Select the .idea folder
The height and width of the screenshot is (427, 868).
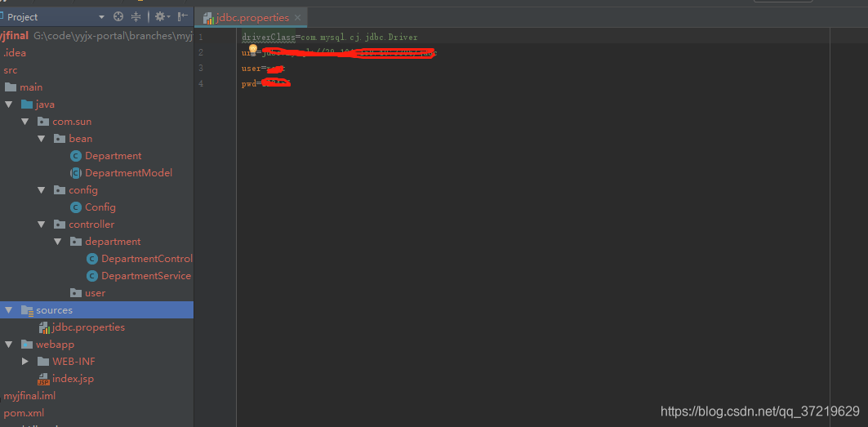click(15, 53)
